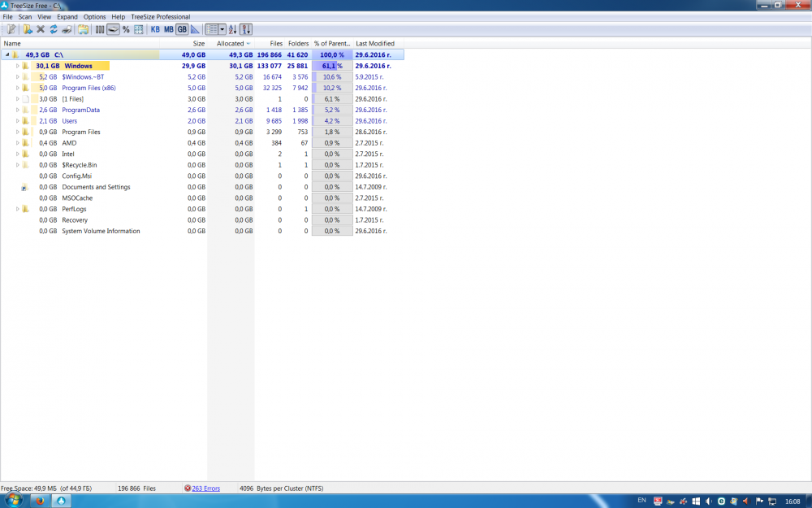Click the EN language indicator
This screenshot has height=508, width=812.
coord(641,500)
